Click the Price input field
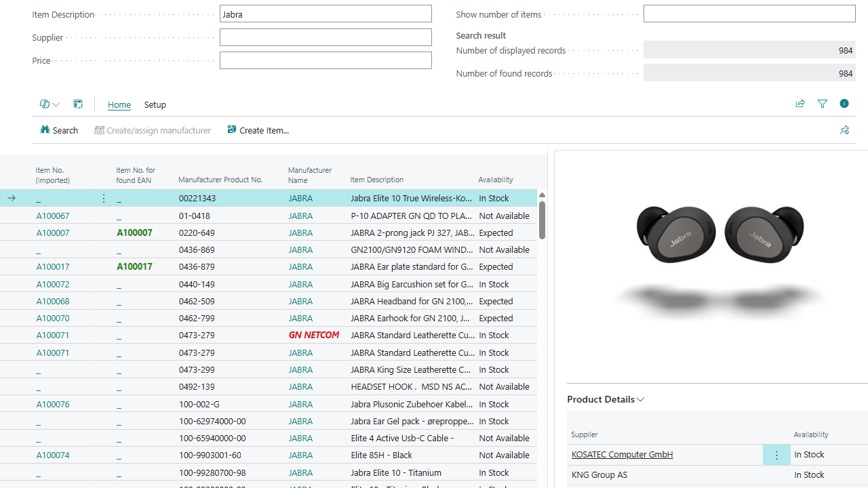 (x=325, y=60)
